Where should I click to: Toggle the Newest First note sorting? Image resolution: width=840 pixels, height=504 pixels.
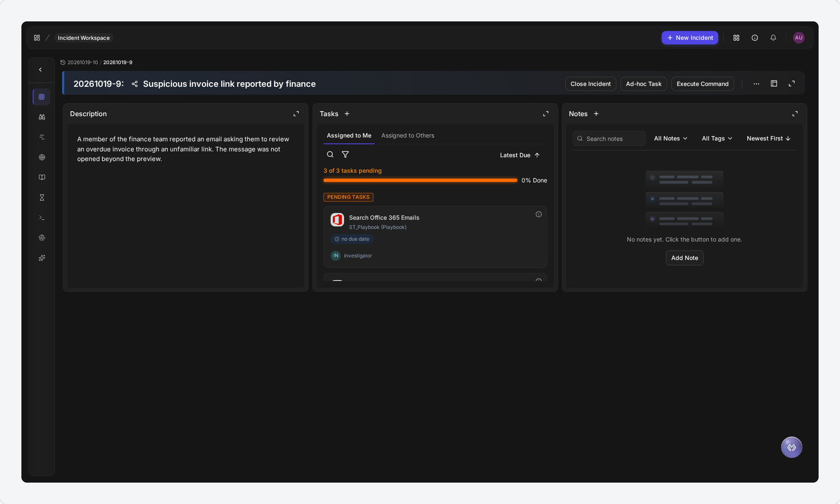tap(769, 138)
